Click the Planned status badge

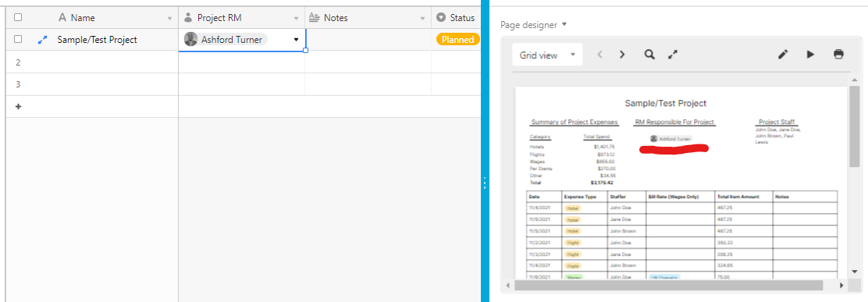457,39
